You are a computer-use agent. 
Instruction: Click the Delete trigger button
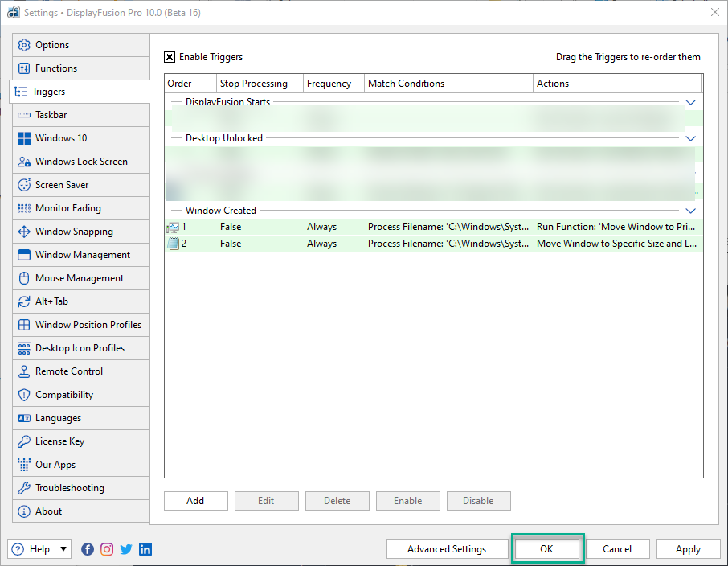[337, 501]
